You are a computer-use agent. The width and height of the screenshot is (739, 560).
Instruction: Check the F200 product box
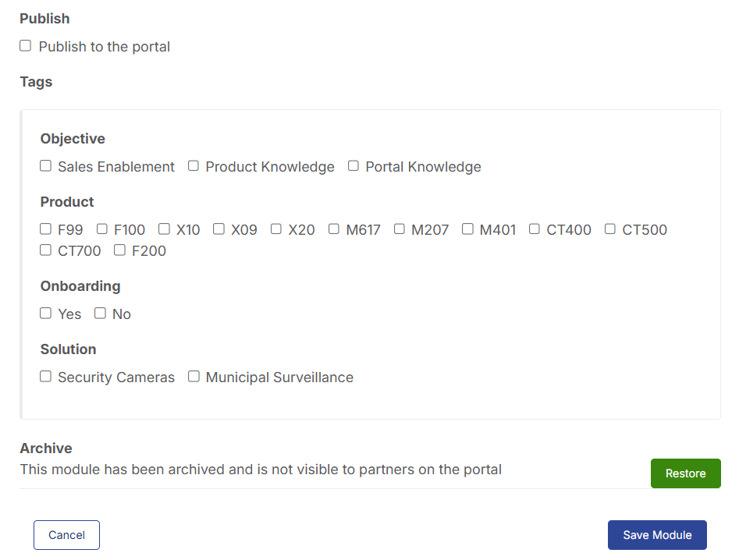119,250
